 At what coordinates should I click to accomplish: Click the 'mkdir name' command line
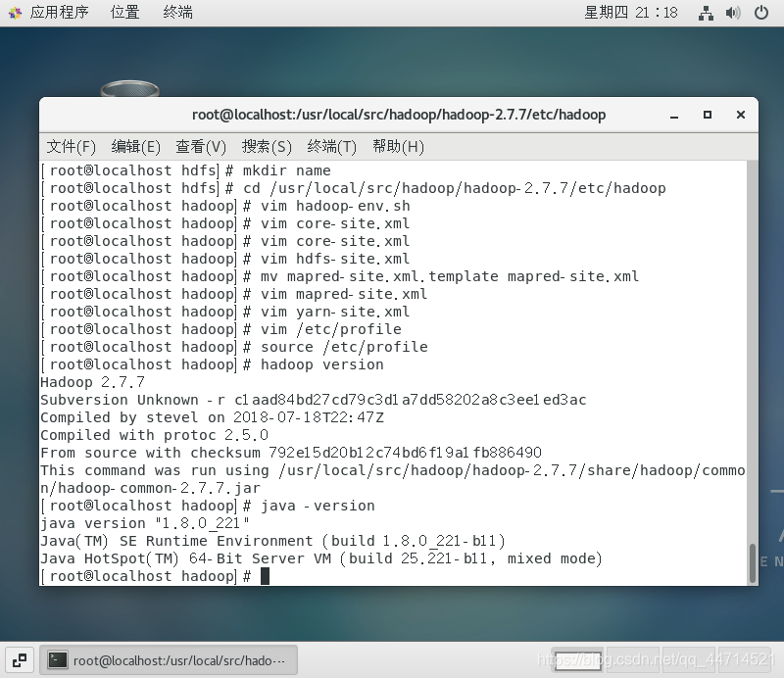pos(185,170)
